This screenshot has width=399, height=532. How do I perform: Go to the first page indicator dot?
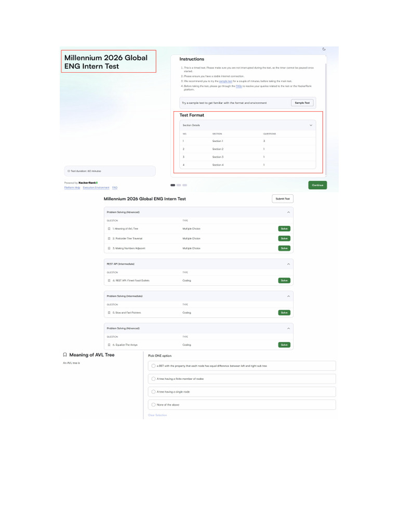172,185
